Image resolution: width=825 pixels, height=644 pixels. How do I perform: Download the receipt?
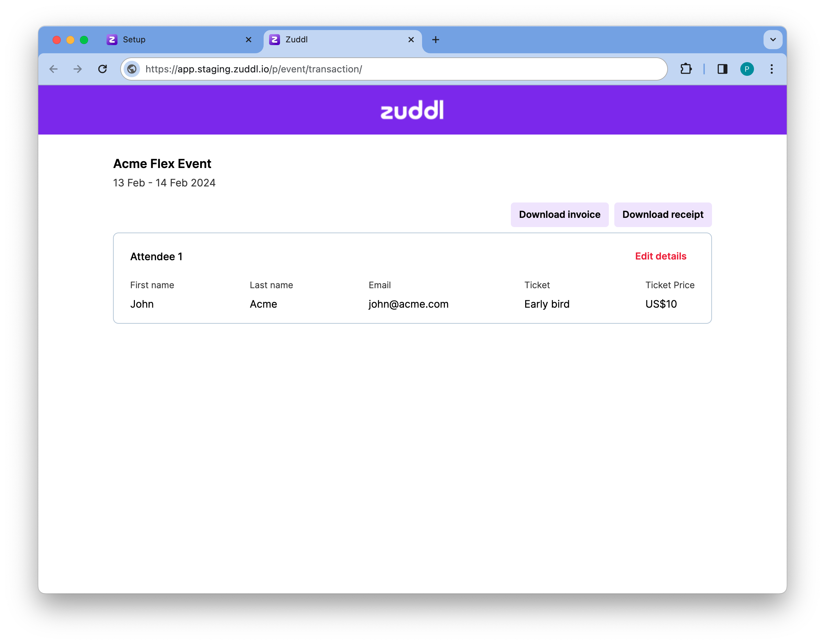(x=662, y=214)
